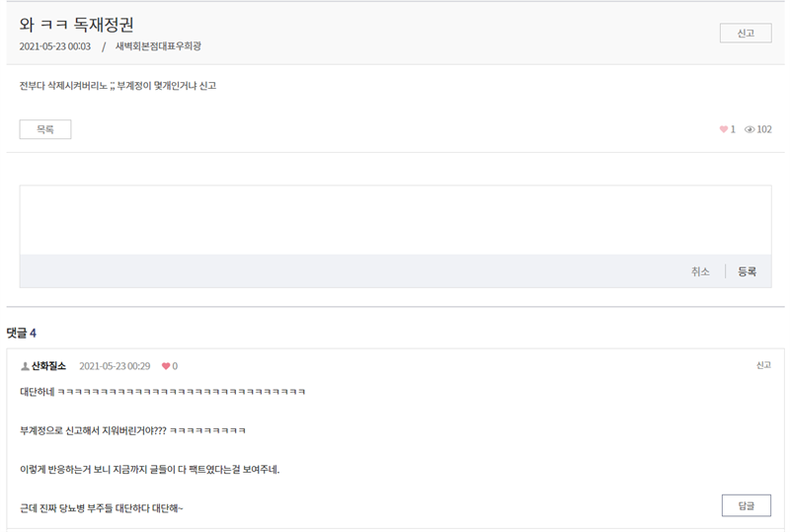Image resolution: width=790 pixels, height=532 pixels.
Task: Focus the empty comment text box
Action: (396, 220)
